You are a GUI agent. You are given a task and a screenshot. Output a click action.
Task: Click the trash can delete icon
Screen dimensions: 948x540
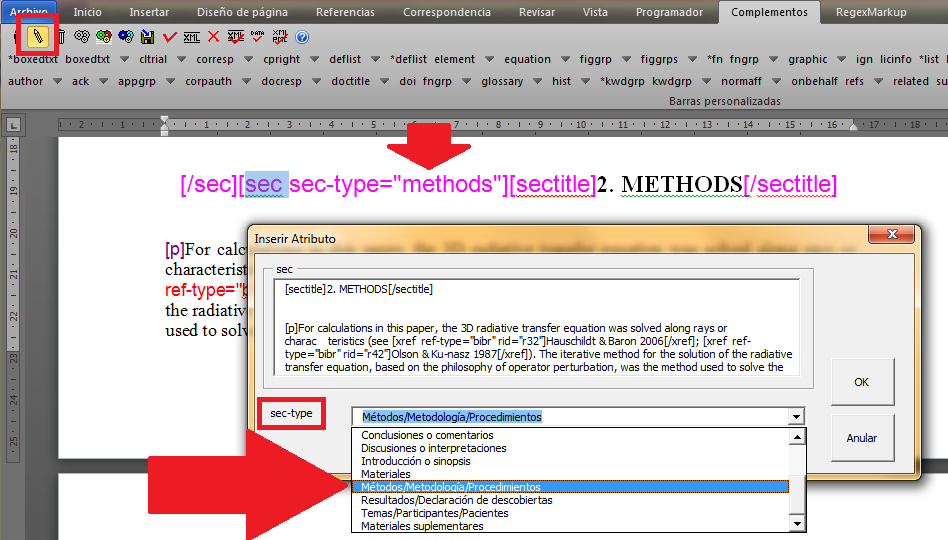(60, 37)
